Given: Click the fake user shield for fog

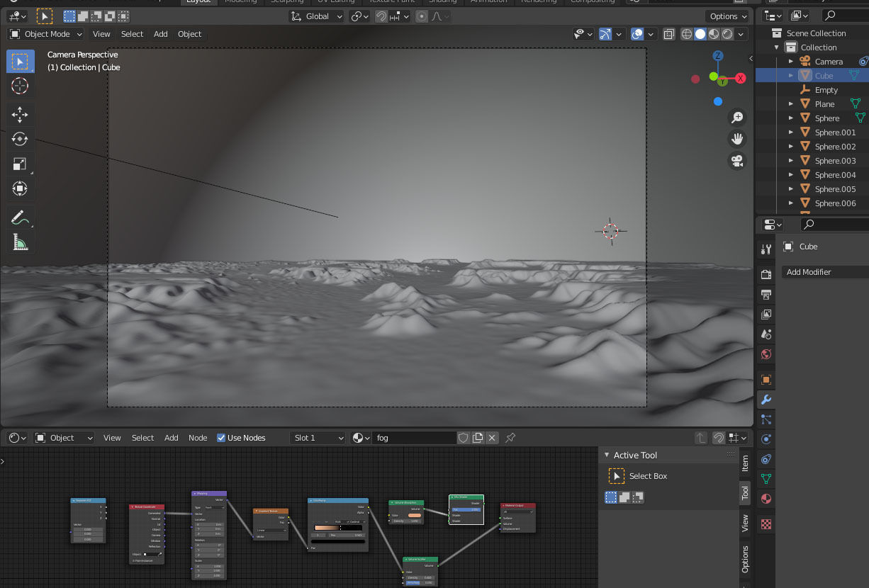Looking at the screenshot, I should pos(464,438).
